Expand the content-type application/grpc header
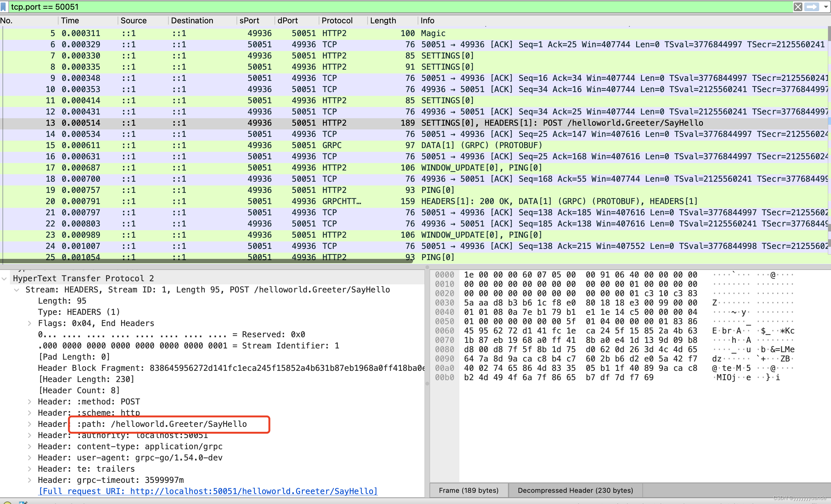This screenshot has height=504, width=831. pyautogui.click(x=30, y=446)
